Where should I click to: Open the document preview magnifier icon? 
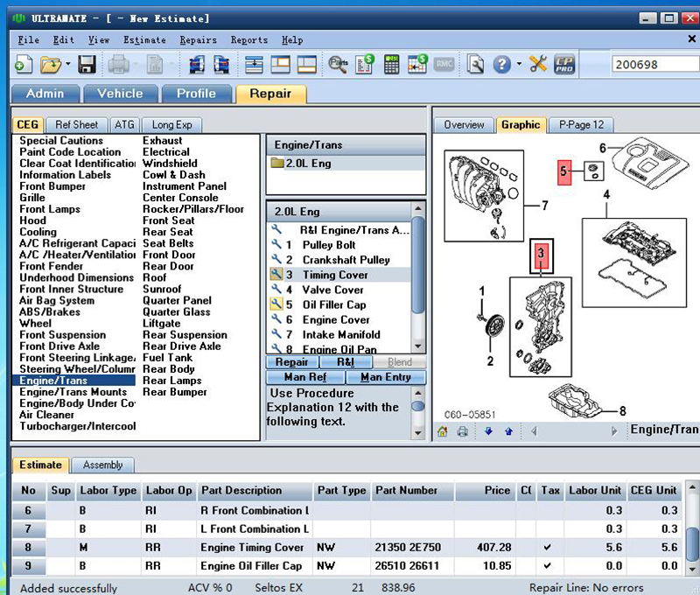475,65
